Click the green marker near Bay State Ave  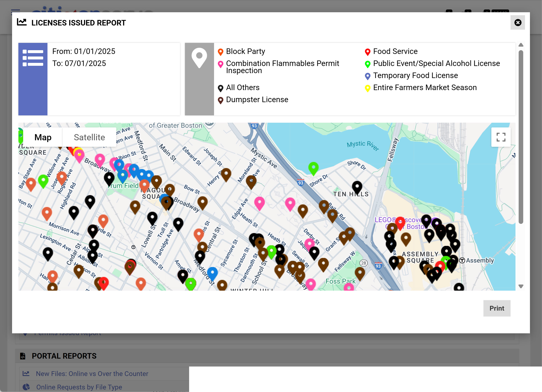43,180
